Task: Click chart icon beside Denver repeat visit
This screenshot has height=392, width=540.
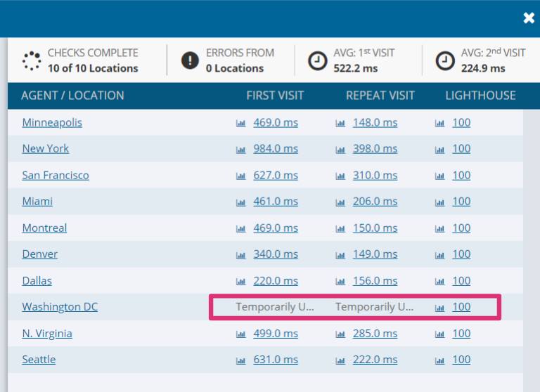Action: coord(341,254)
